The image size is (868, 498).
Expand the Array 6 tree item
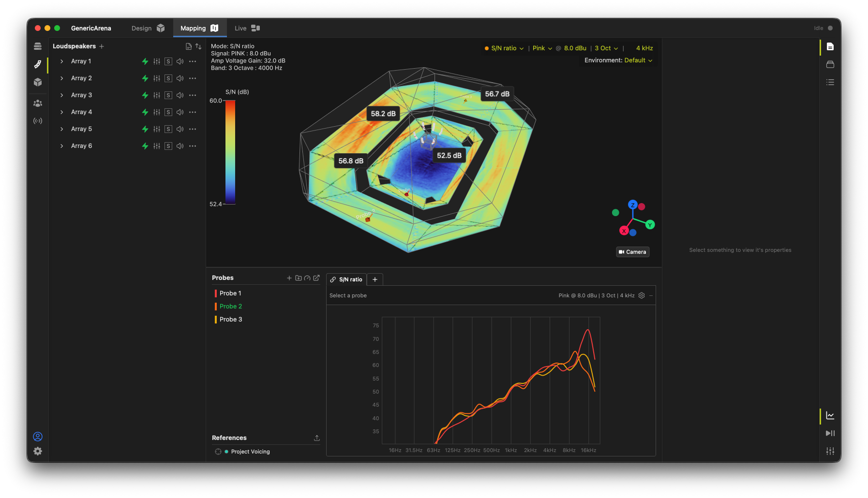click(x=61, y=146)
